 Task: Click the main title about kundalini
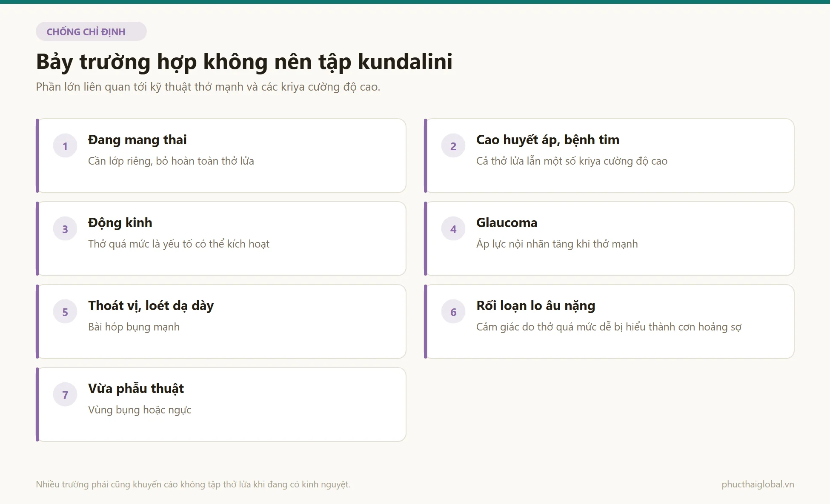click(x=244, y=61)
